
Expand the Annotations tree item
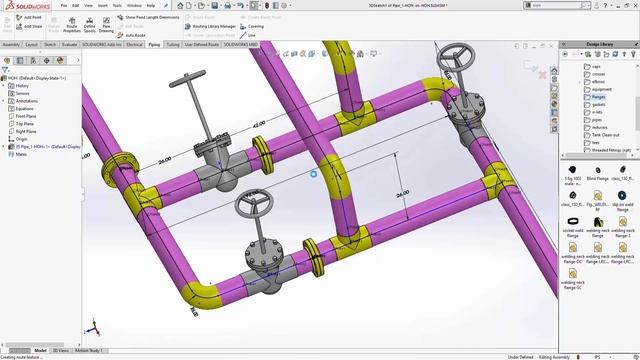pyautogui.click(x=4, y=101)
